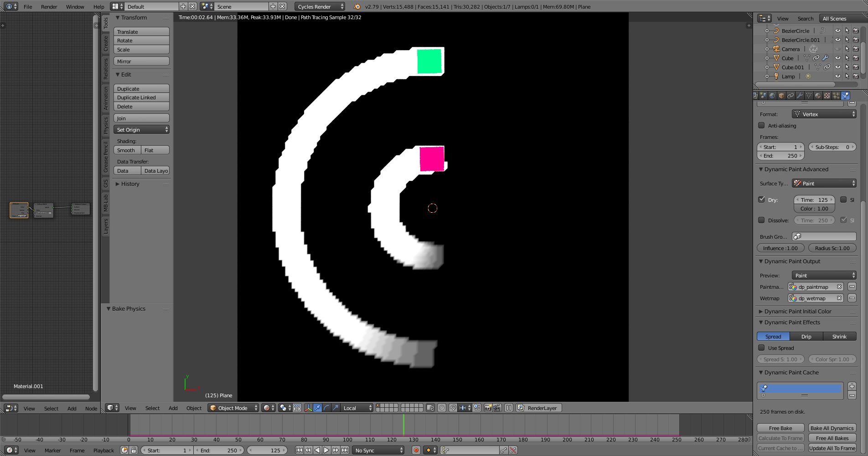The height and width of the screenshot is (456, 868).
Task: Open the Cycles Render engine dropdown
Action: pyautogui.click(x=319, y=7)
